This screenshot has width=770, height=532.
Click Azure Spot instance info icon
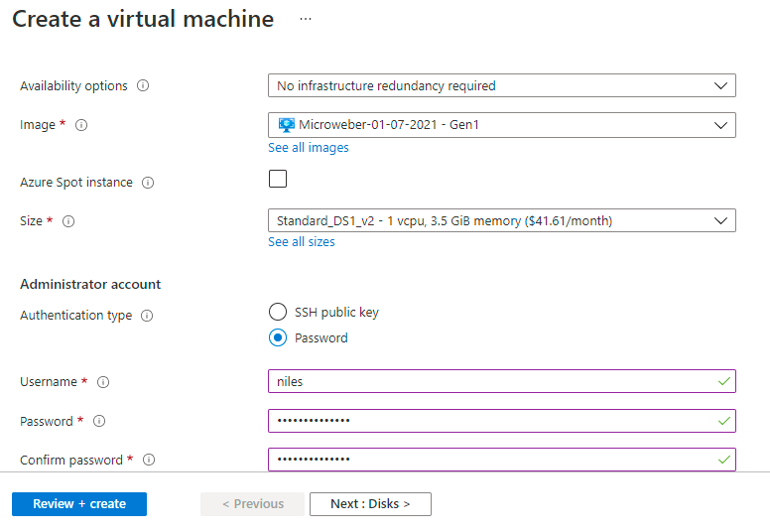coord(148,183)
